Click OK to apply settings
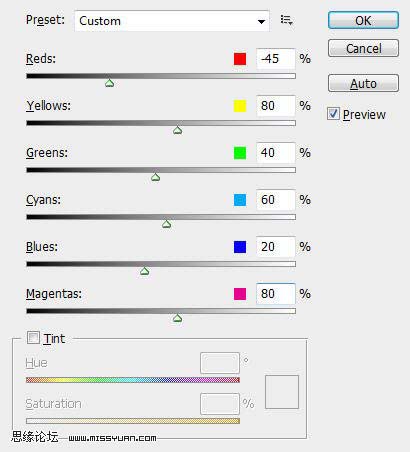This screenshot has height=452, width=410. point(363,20)
